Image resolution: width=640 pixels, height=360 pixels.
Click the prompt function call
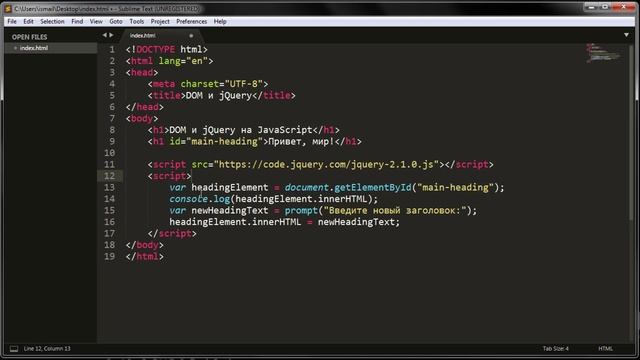(301, 211)
